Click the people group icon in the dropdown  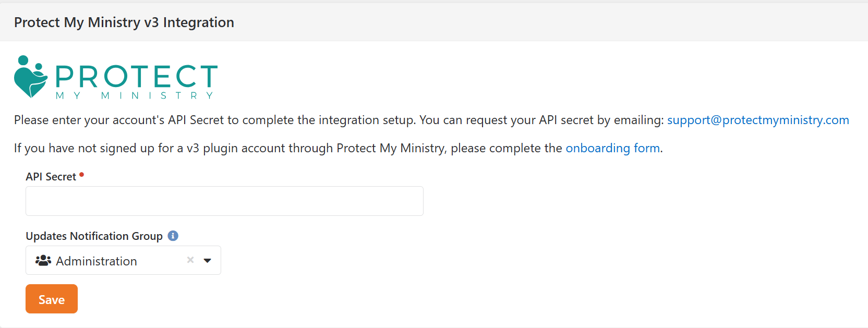pyautogui.click(x=43, y=260)
